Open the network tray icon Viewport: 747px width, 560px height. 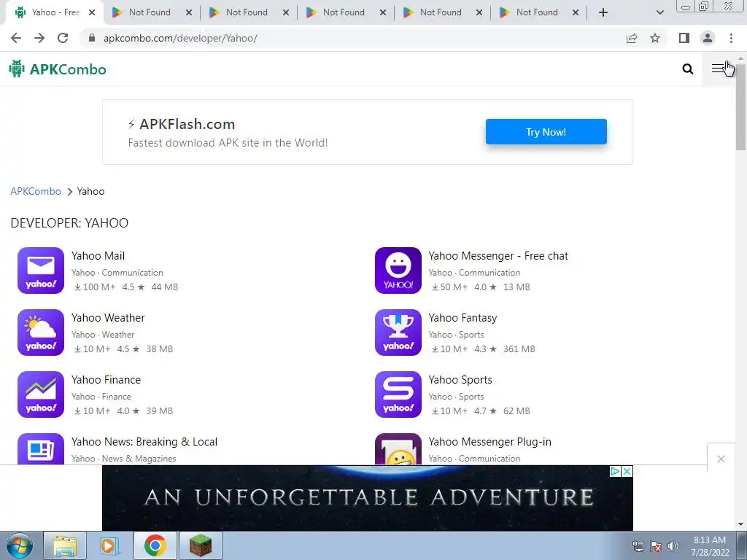tap(638, 546)
